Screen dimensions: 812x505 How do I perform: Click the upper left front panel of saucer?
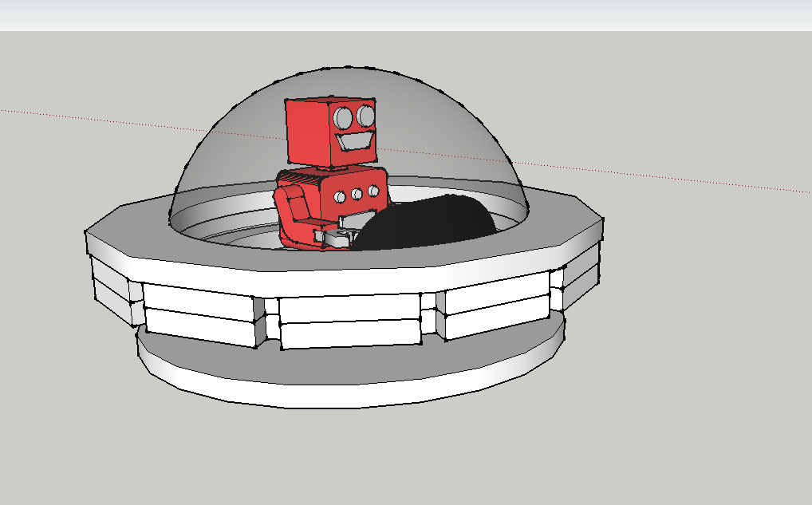(x=198, y=297)
